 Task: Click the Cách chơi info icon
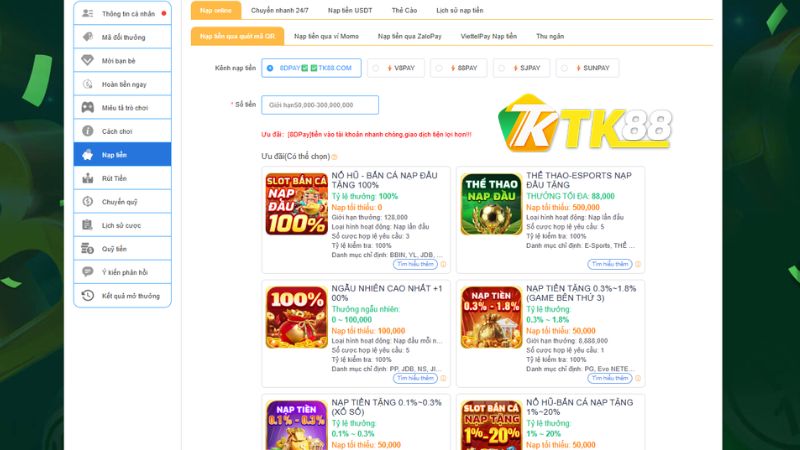(88, 131)
